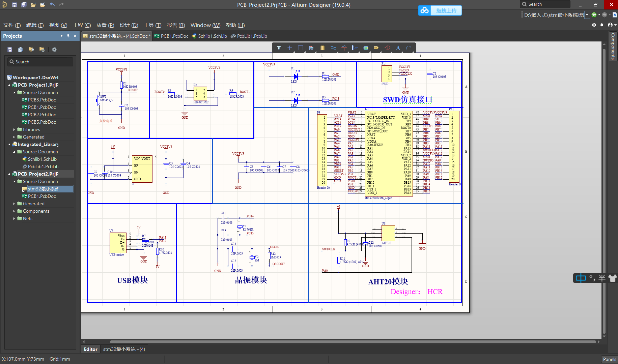Open the place part tool

[x=322, y=48]
